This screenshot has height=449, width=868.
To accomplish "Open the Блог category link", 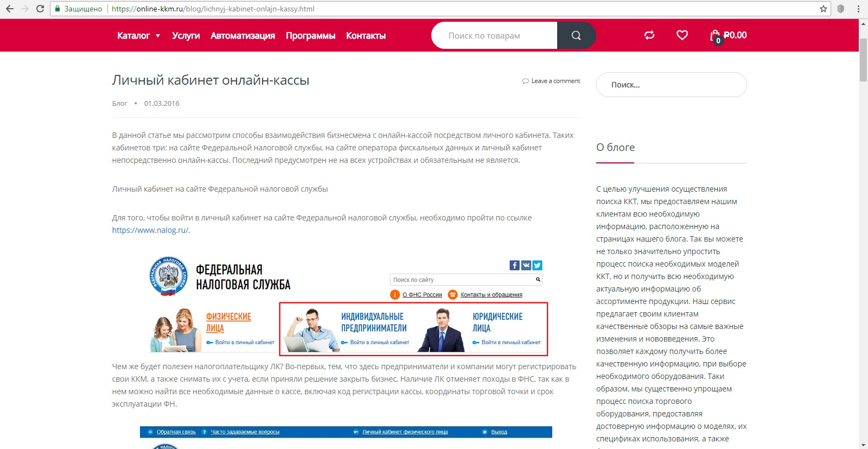I will [x=119, y=103].
